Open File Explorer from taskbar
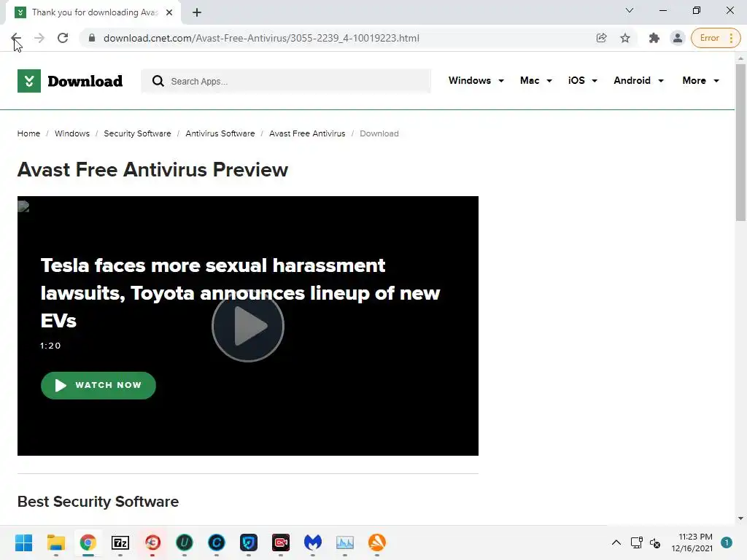The width and height of the screenshot is (747, 560). coord(55,542)
